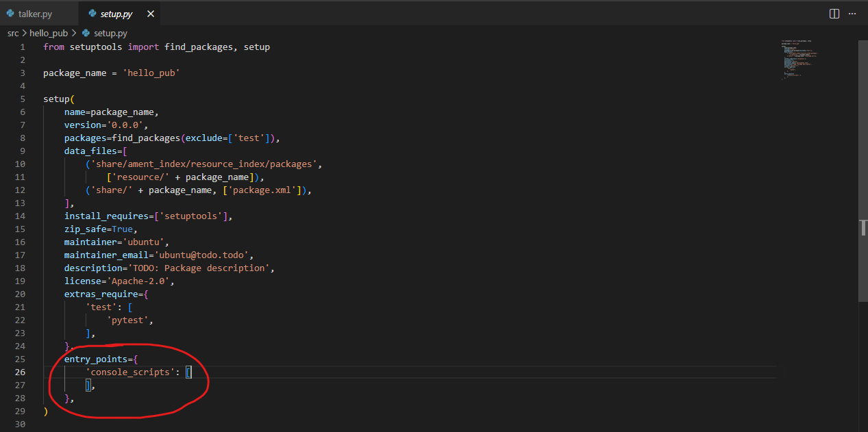
Task: Click the 'hello_pub' string on line 3
Action: tap(151, 73)
